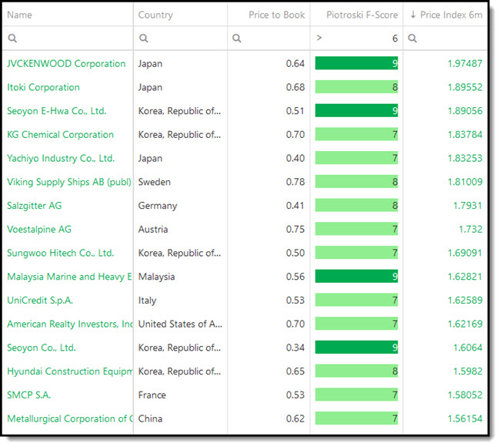Click Price to Book value 0.64
Viewport: 500px width, 446px height.
pos(295,63)
